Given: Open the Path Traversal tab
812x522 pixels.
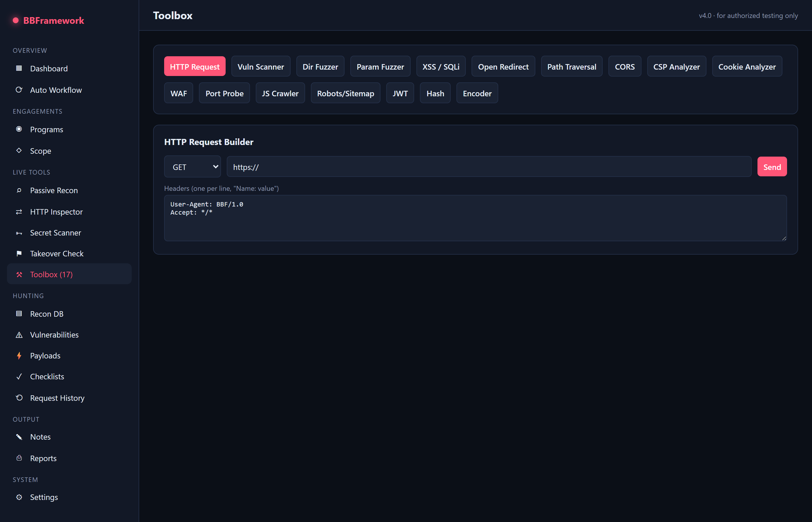Looking at the screenshot, I should 571,66.
